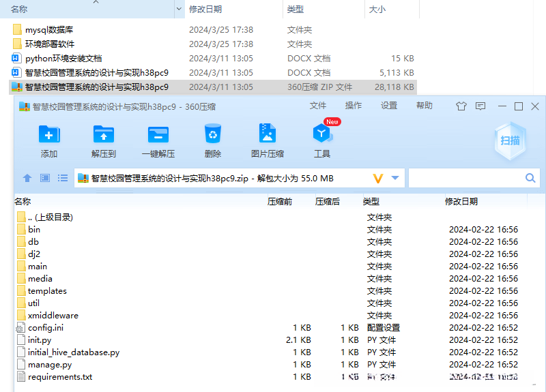
Task: Click the 添加 (Add) toolbar icon
Action: (x=48, y=134)
